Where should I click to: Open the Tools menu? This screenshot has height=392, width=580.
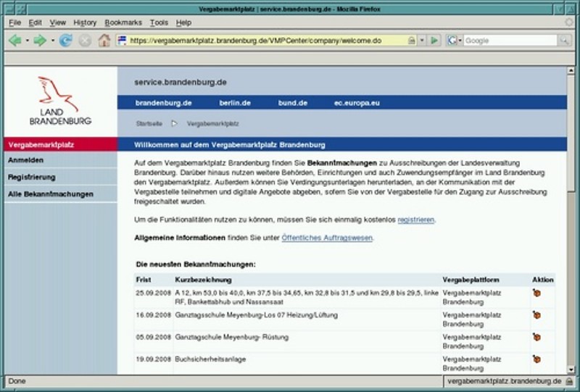pos(159,22)
